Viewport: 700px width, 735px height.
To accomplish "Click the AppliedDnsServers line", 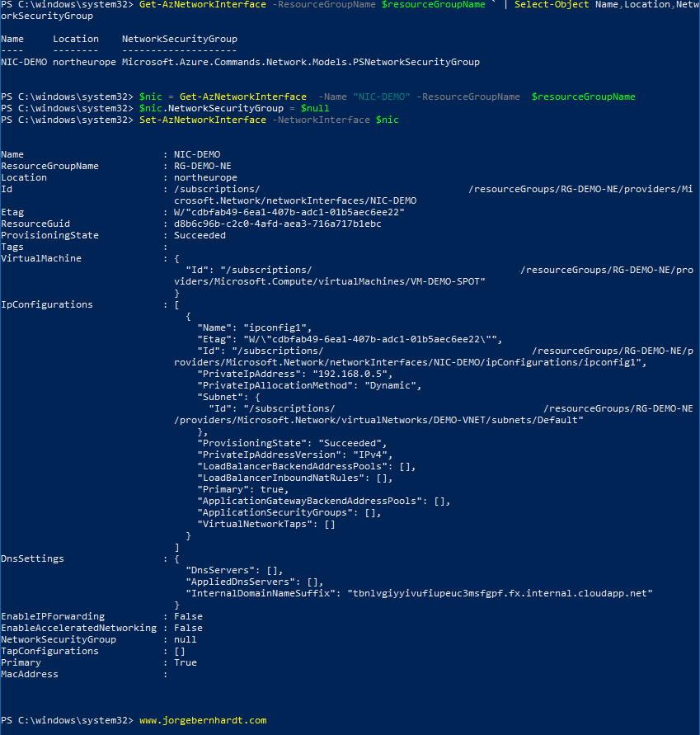I will [x=255, y=582].
